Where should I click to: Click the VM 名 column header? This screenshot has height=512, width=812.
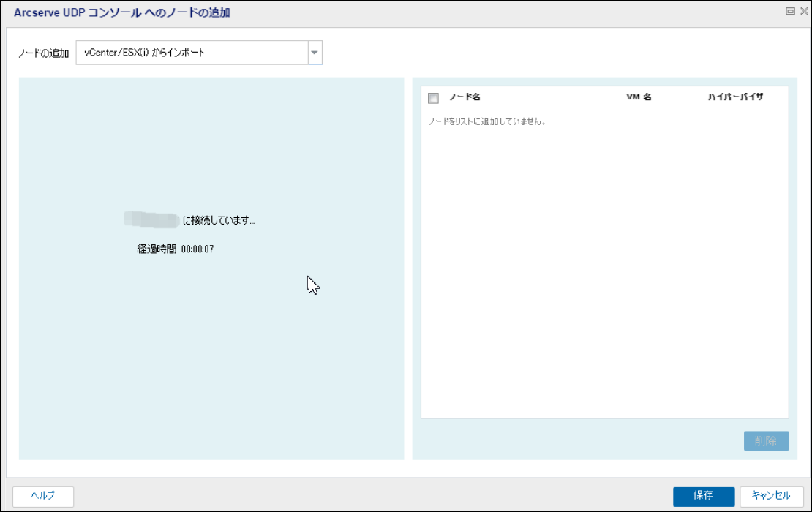point(639,97)
